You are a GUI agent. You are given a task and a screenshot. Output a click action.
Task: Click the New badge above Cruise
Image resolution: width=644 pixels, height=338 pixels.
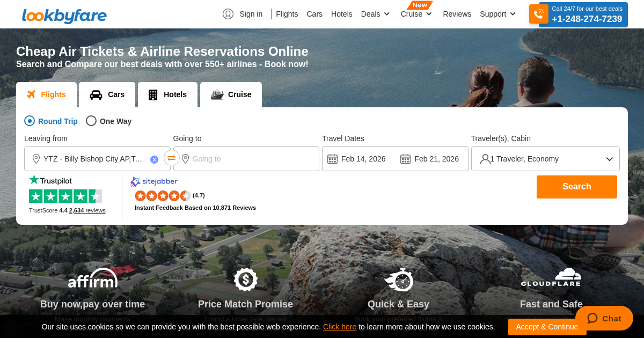coord(420,5)
